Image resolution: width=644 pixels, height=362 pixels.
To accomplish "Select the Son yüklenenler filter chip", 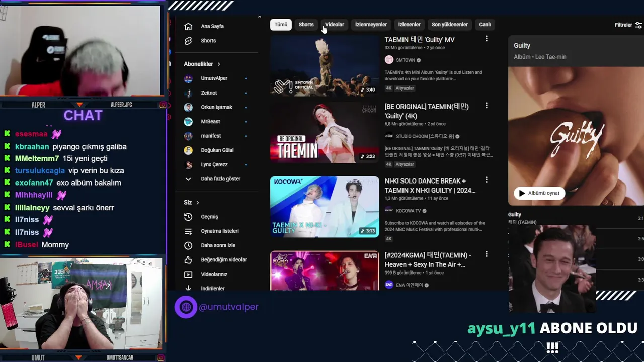I will 450,25.
